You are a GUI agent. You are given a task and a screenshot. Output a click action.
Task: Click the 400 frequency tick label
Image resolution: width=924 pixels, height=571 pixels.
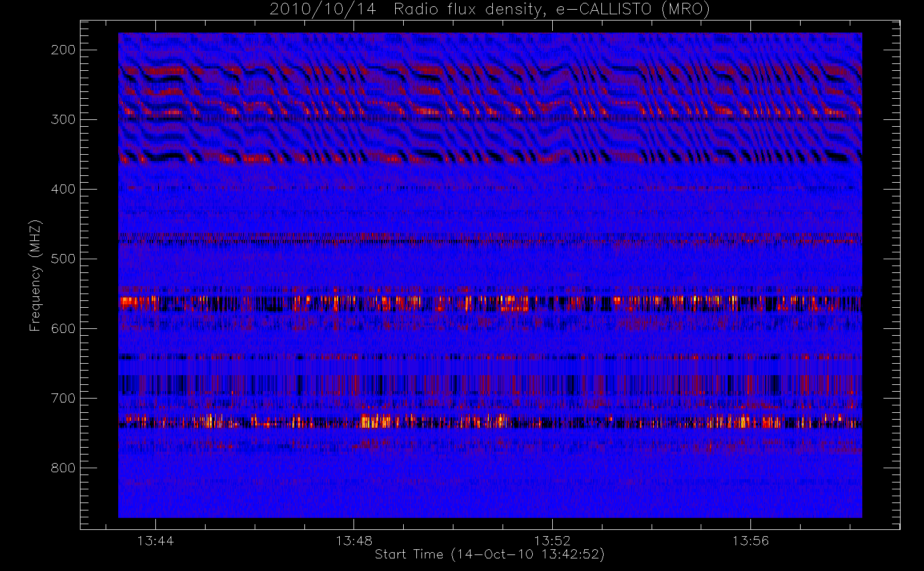pos(63,189)
